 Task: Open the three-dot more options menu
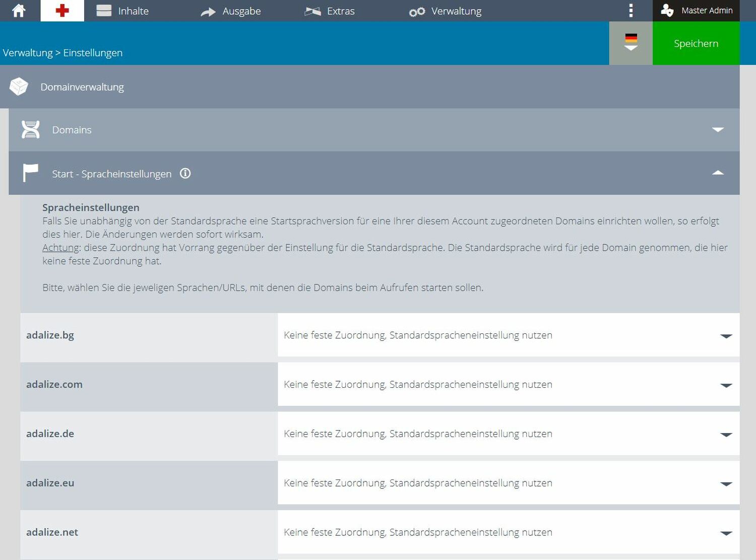[x=631, y=11]
